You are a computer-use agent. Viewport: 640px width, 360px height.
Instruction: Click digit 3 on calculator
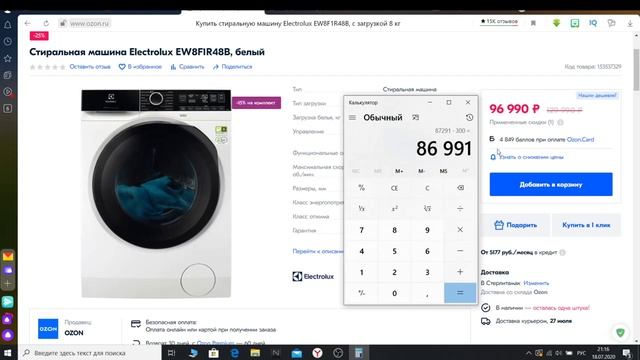[x=427, y=272]
